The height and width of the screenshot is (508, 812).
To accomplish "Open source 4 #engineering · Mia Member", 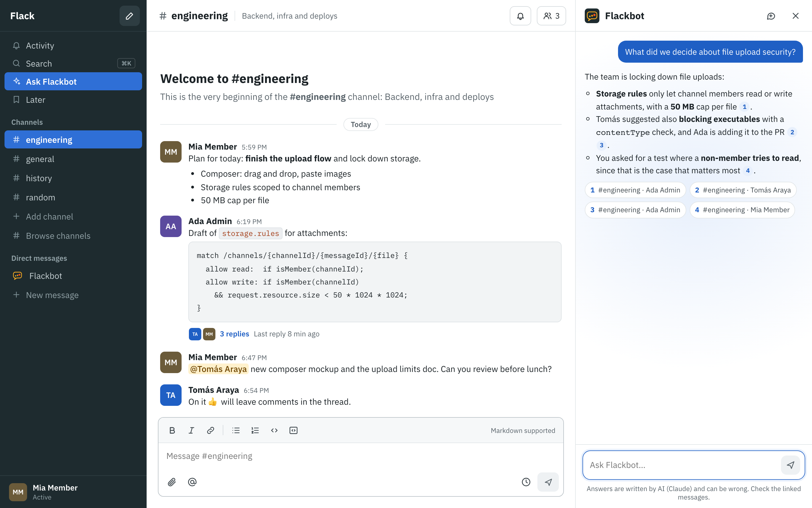I will [x=742, y=210].
